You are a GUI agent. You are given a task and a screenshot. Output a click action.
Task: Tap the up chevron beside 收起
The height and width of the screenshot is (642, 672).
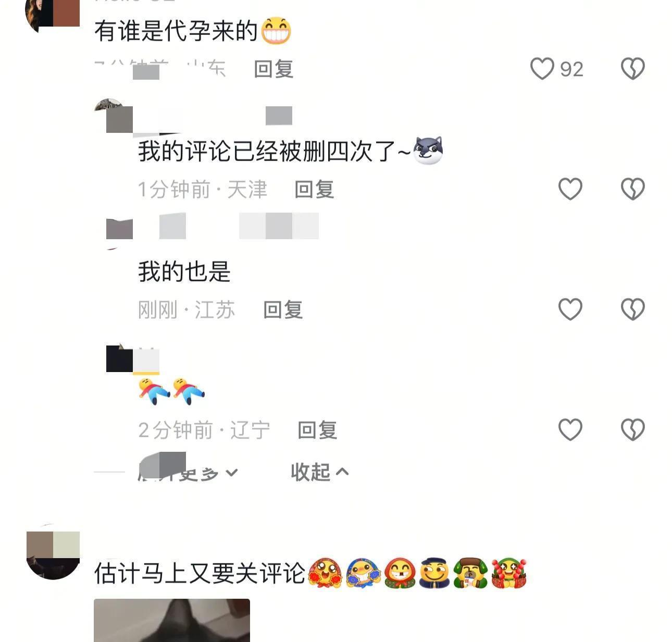[342, 472]
